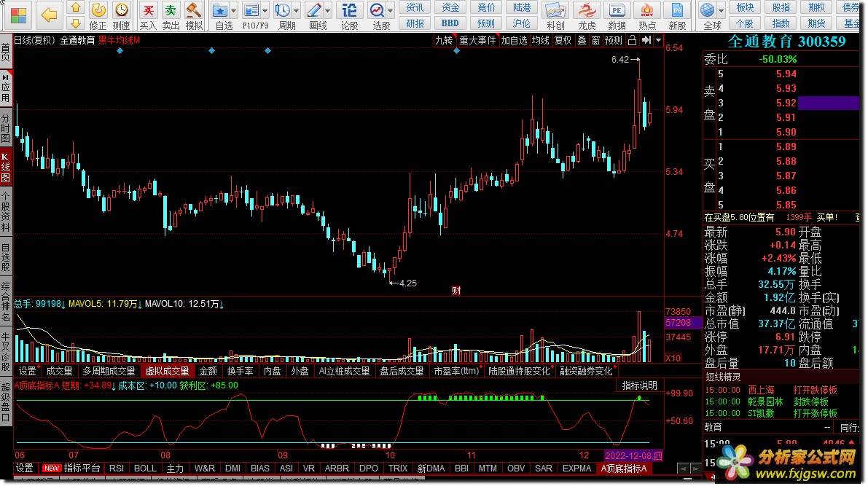Expand the 全球 globe dropdown arrow
868x486 pixels.
coord(721,11)
